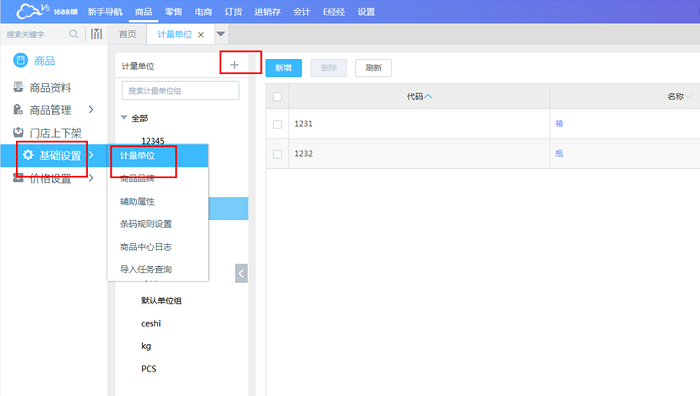The image size is (700, 396).
Task: Click the 刷新 button
Action: (373, 68)
